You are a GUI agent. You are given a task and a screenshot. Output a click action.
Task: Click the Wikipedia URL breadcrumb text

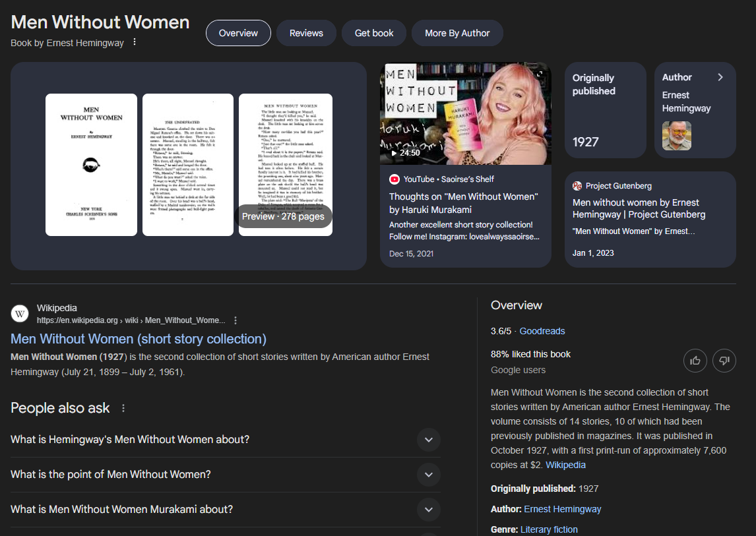pos(131,320)
